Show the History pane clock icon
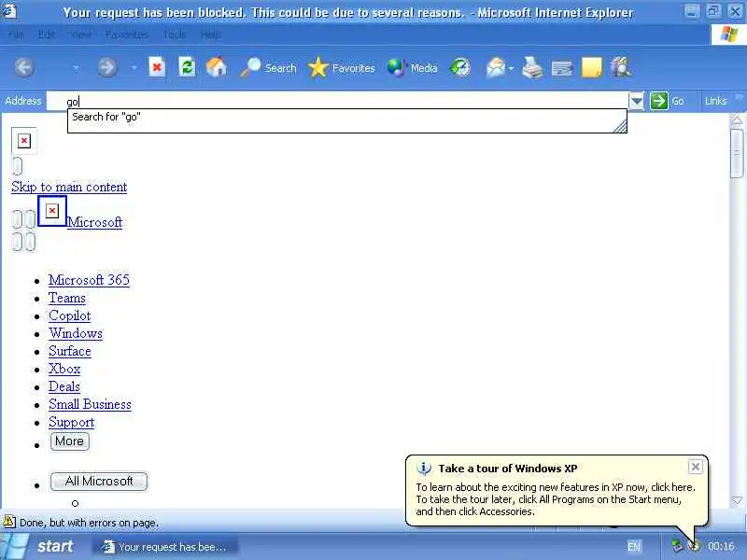 point(460,68)
